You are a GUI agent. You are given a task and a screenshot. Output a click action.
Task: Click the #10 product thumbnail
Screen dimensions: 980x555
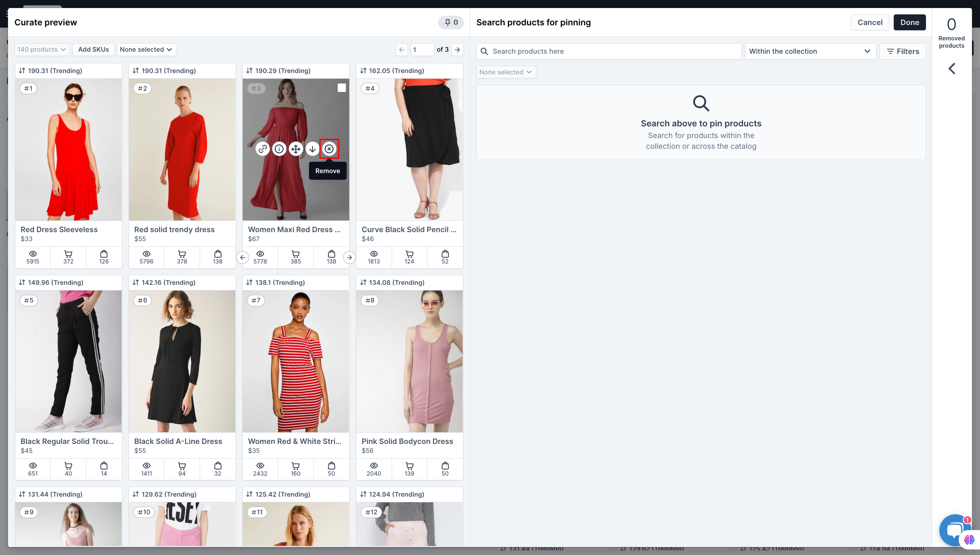pos(182,524)
